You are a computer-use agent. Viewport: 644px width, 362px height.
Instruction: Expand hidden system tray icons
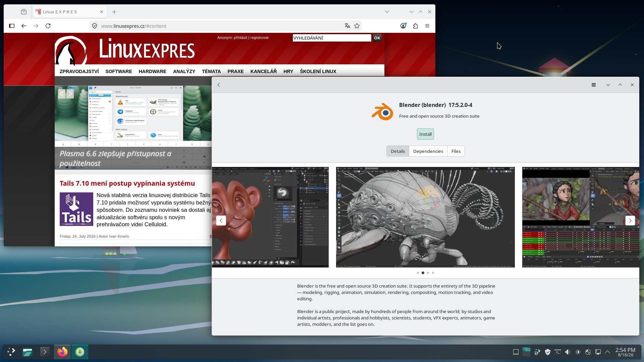pos(607,352)
